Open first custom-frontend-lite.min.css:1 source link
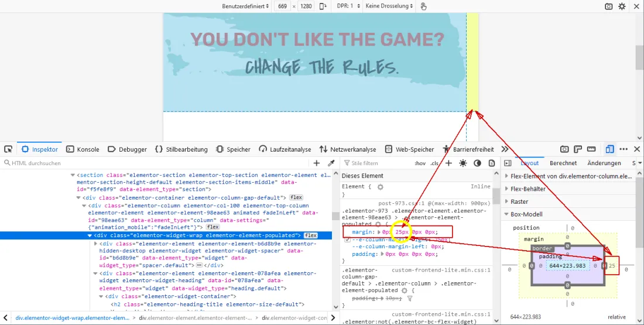The height and width of the screenshot is (325, 644). (x=441, y=271)
